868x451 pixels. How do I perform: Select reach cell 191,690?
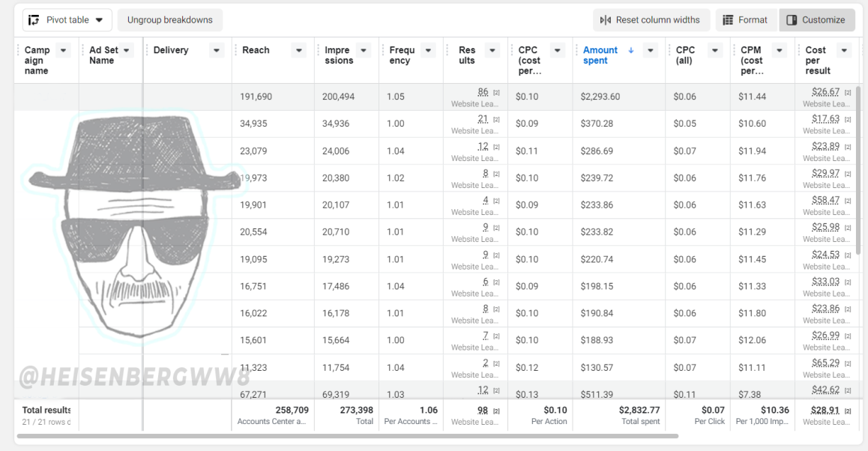pyautogui.click(x=273, y=97)
